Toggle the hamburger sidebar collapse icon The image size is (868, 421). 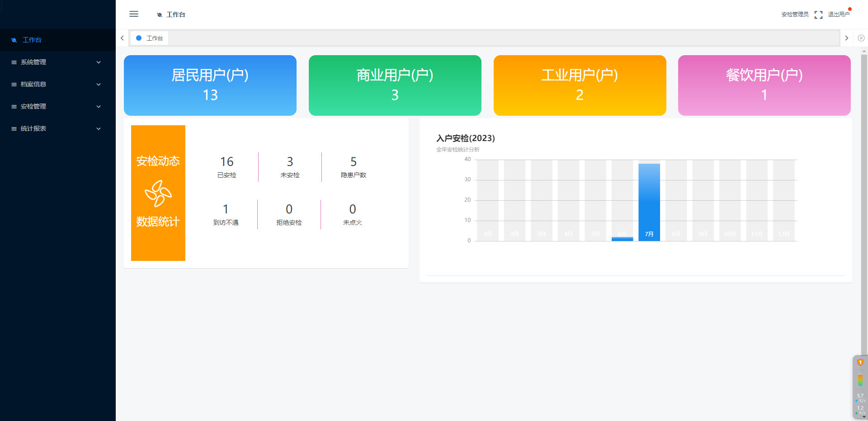click(134, 14)
